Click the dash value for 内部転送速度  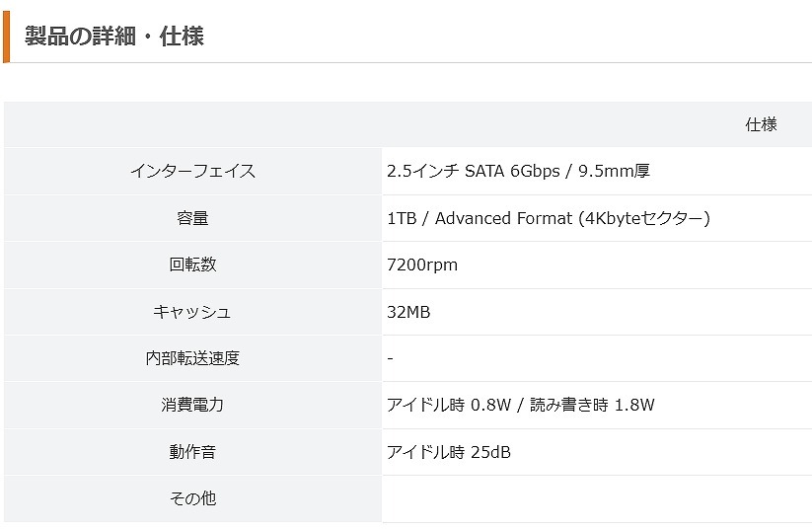tap(391, 358)
